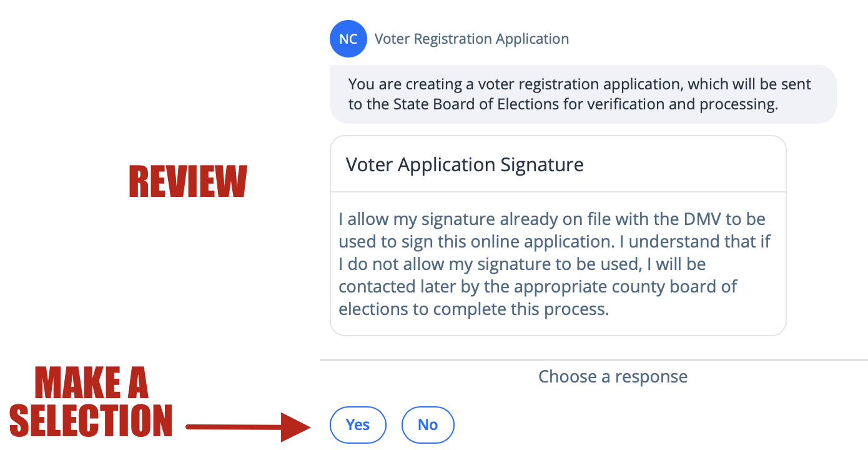Click the blue NC avatar icon
This screenshot has height=450, width=868.
(348, 39)
